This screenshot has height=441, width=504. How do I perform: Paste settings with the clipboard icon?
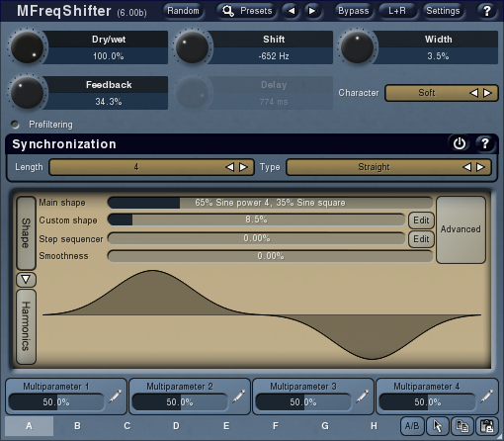(487, 426)
